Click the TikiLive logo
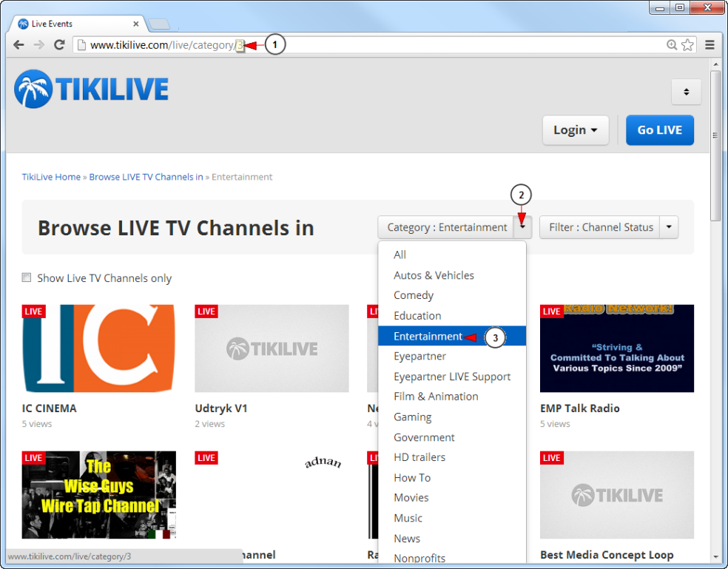This screenshot has width=728, height=569. (92, 89)
